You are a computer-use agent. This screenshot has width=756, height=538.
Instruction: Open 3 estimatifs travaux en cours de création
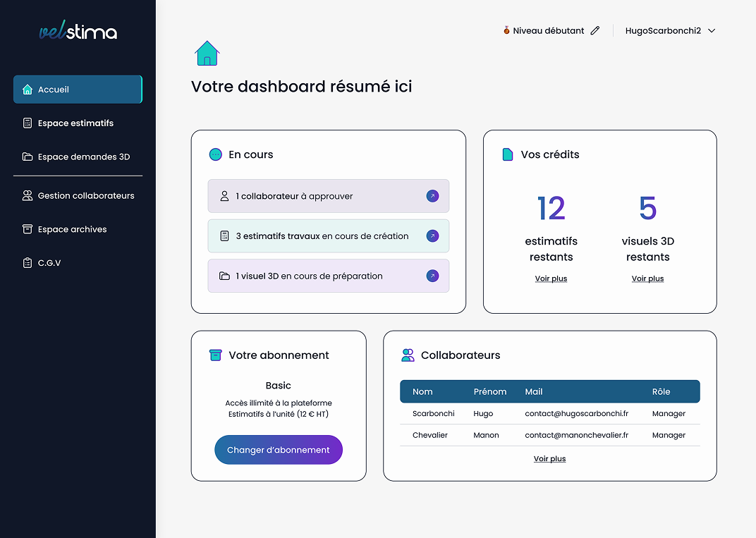[329, 236]
